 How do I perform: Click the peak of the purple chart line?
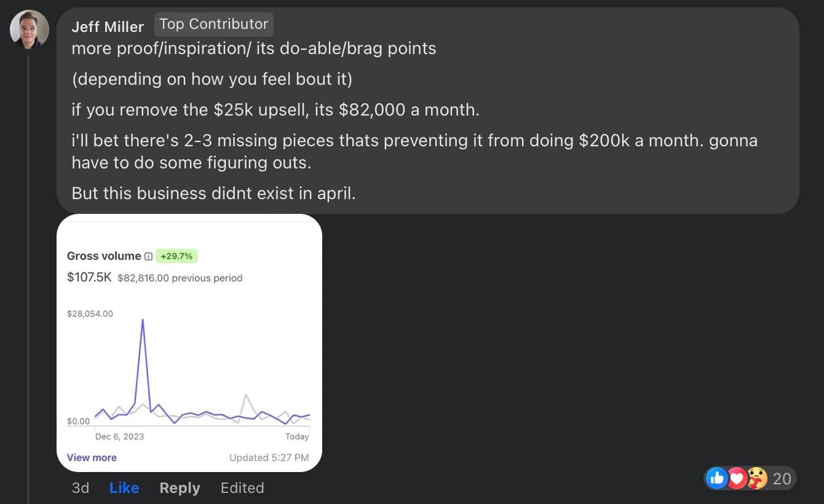[x=143, y=320]
